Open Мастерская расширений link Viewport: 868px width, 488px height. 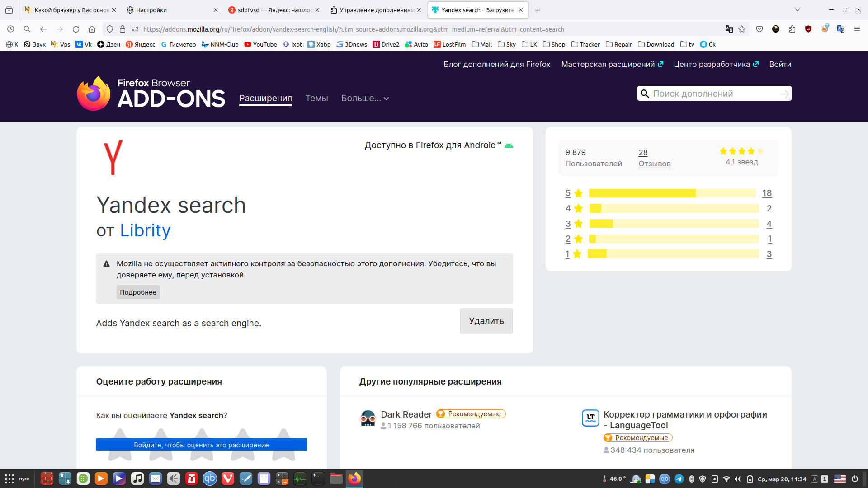[612, 64]
